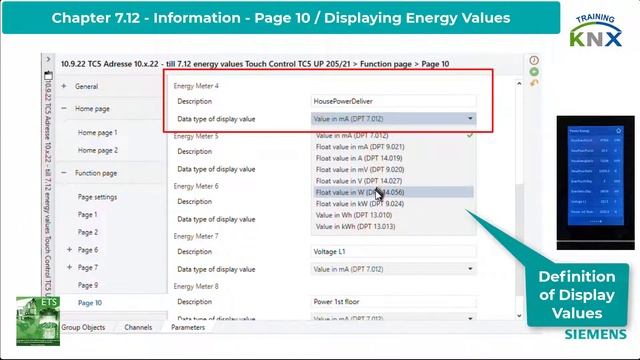
Task: Click the scrollbar up arrow
Action: coord(519,83)
